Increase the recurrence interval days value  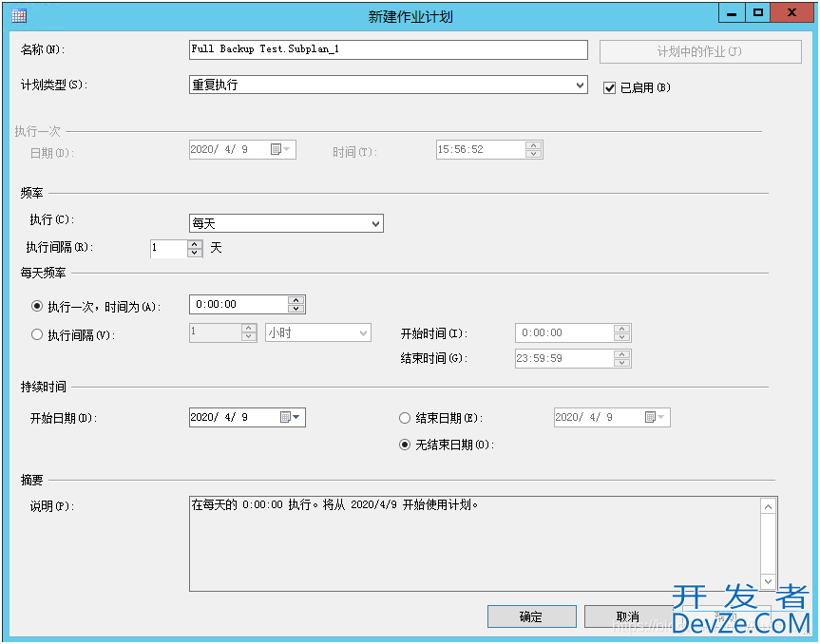(x=195, y=243)
